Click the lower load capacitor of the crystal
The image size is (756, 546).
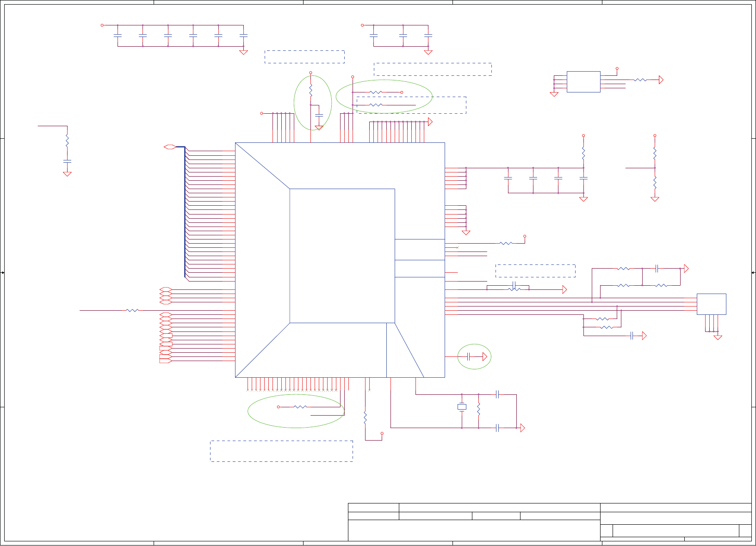(497, 428)
